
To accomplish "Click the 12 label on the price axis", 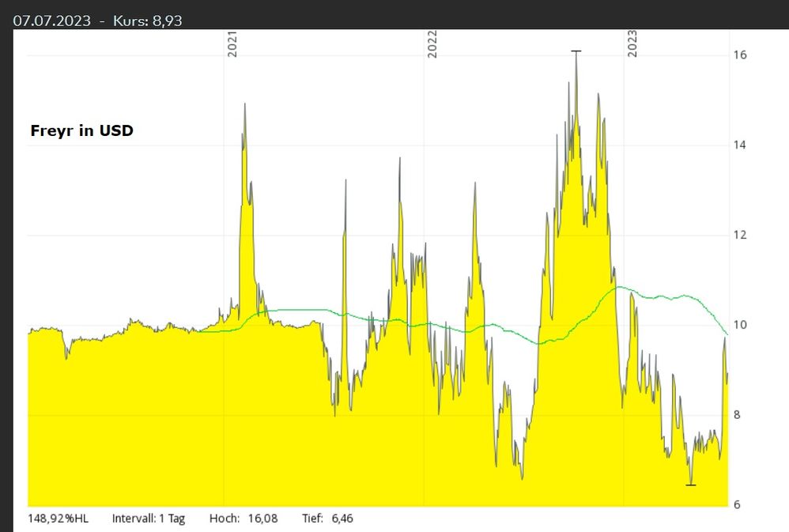I will pos(740,235).
